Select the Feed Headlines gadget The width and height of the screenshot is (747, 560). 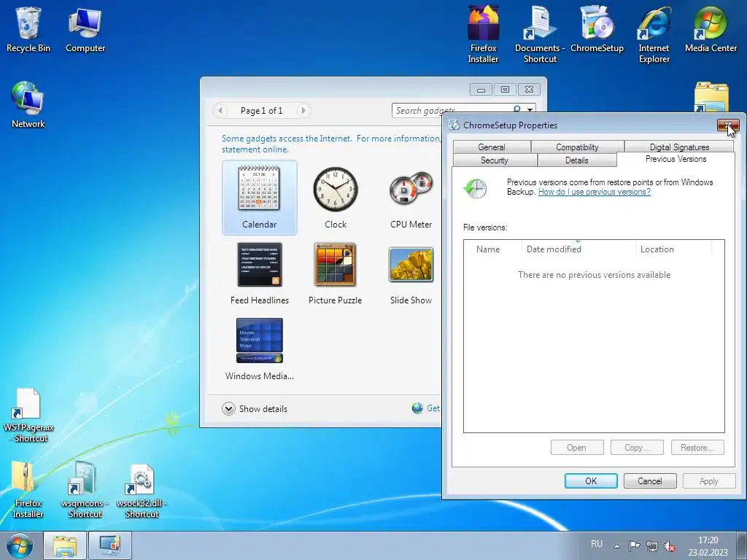pos(259,273)
